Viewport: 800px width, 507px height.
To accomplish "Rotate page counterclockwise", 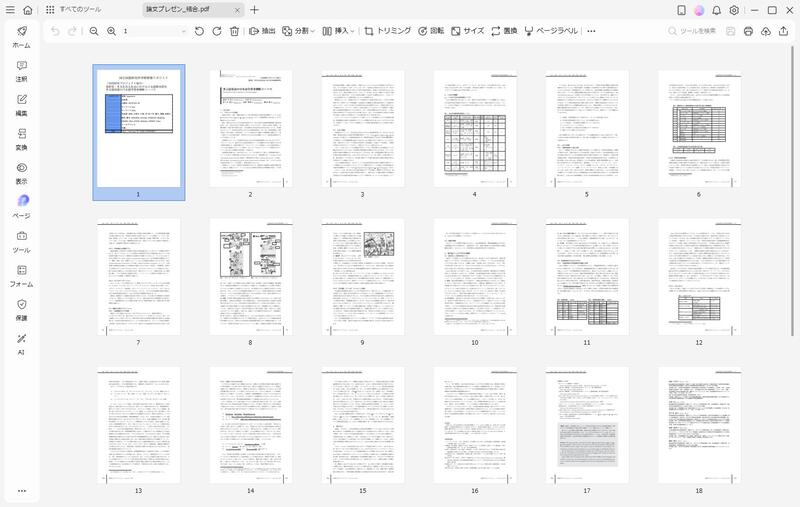I will click(199, 31).
